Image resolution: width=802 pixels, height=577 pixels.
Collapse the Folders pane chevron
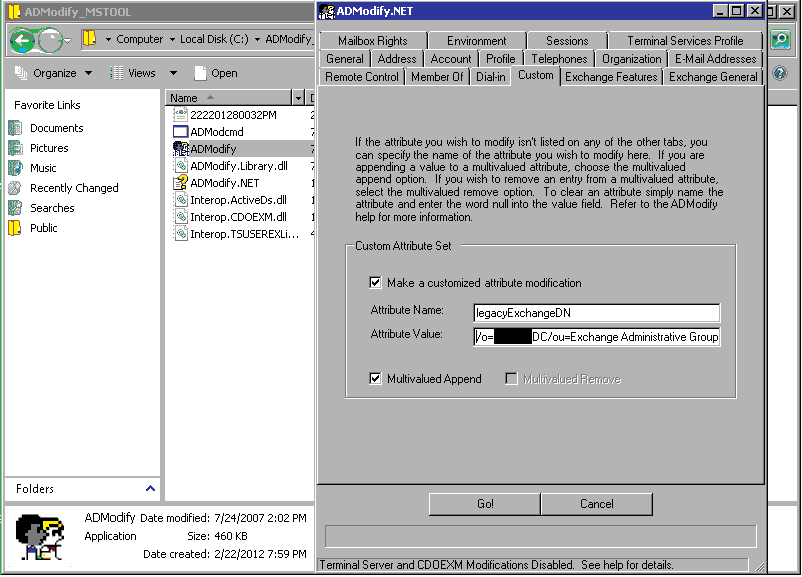pos(151,489)
